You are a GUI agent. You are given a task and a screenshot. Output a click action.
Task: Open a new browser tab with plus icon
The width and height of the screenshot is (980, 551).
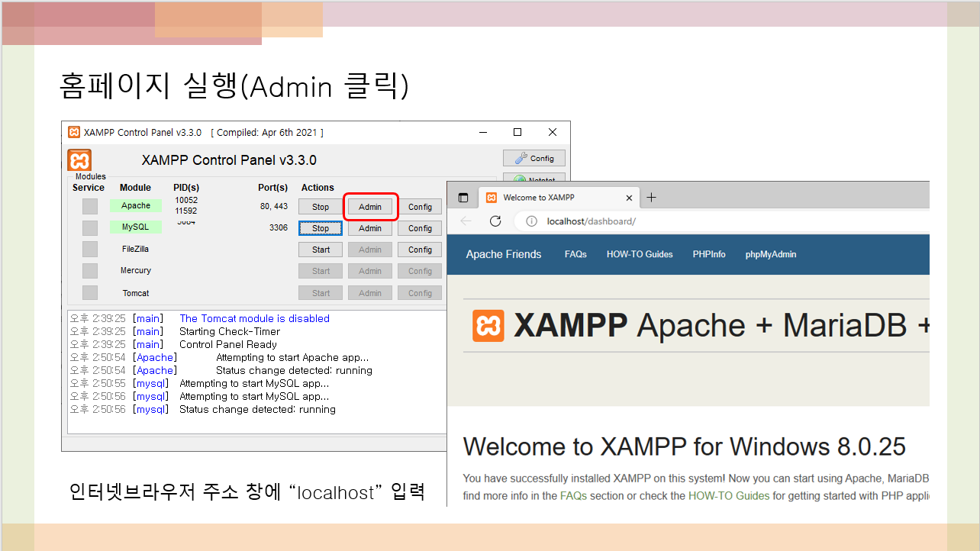tap(651, 198)
